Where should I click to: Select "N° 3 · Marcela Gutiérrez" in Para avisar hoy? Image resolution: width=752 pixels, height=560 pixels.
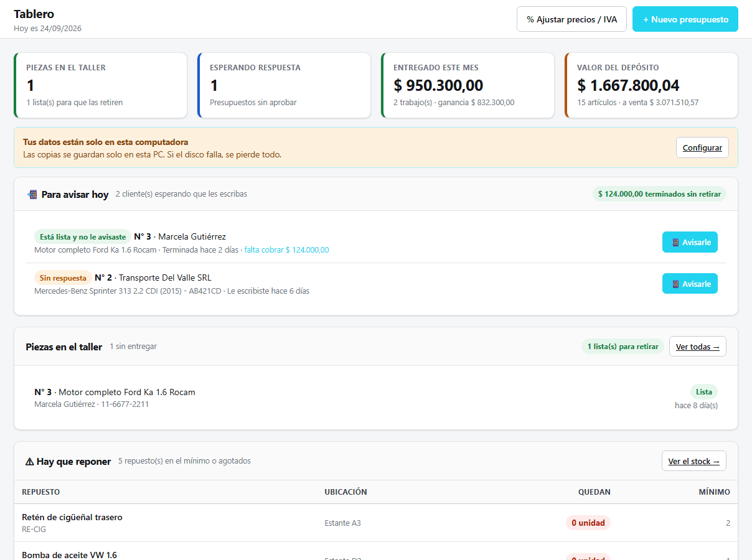180,236
